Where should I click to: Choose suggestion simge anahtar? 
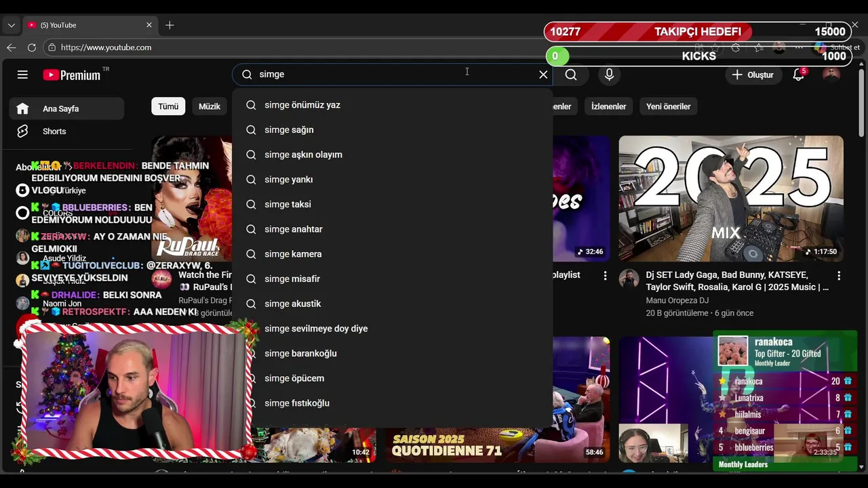click(x=392, y=229)
